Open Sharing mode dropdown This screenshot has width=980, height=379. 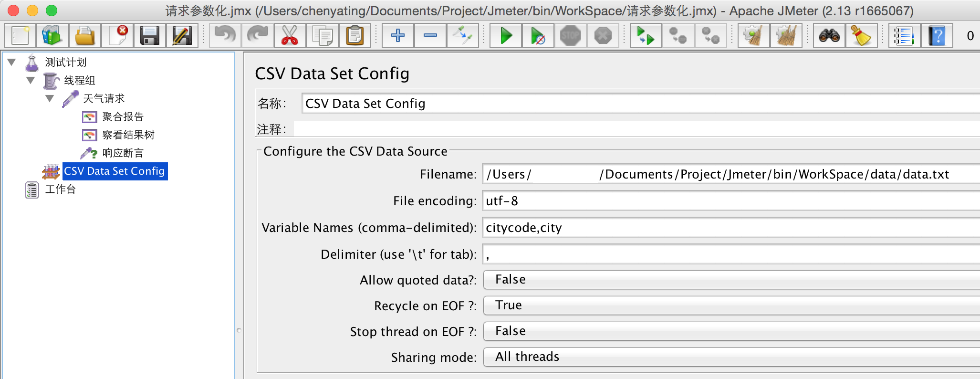tap(731, 357)
